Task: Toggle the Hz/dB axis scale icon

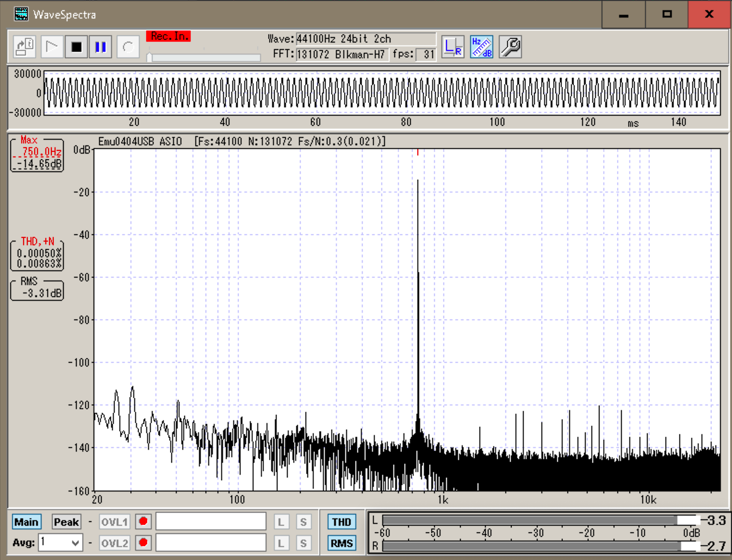Action: (x=482, y=47)
